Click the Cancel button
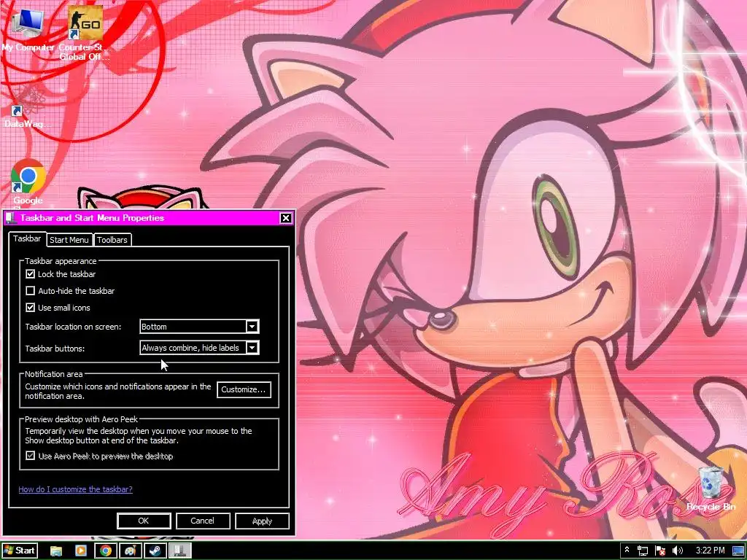Image resolution: width=747 pixels, height=560 pixels. click(x=203, y=521)
